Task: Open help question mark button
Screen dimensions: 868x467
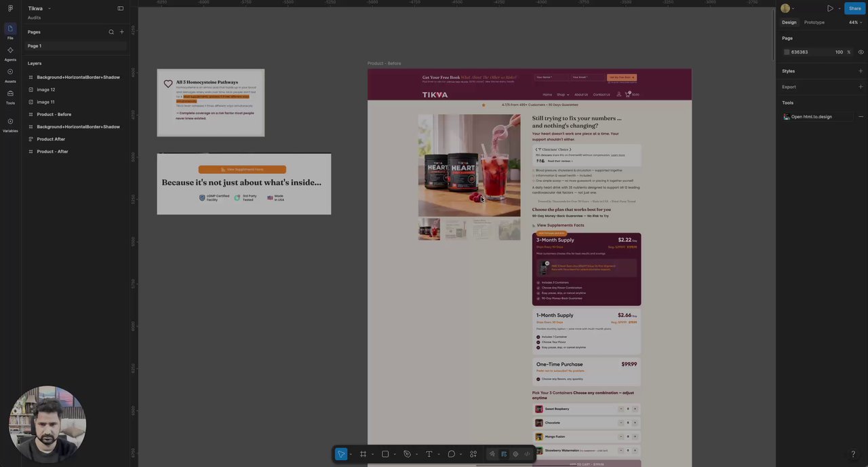Action: tap(853, 454)
